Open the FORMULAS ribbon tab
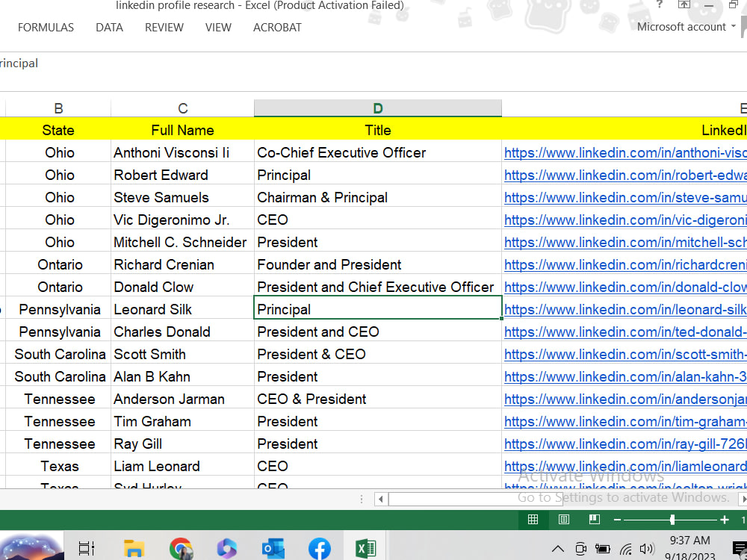 click(x=46, y=28)
